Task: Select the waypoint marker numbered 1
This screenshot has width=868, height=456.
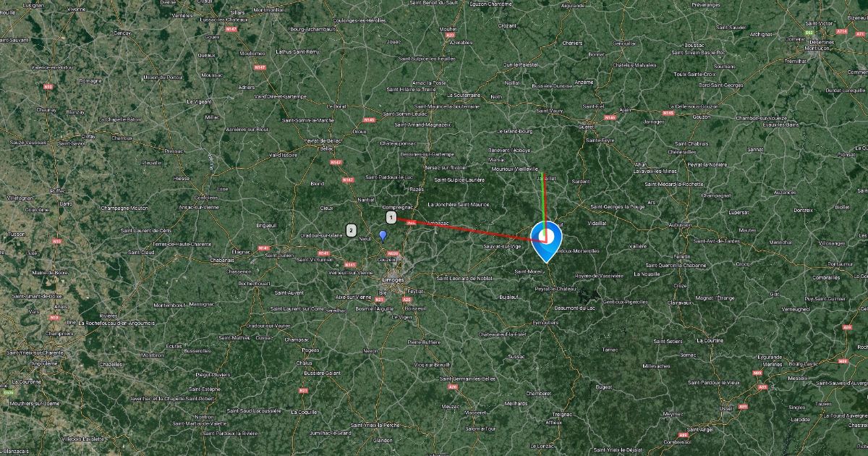Action: point(391,217)
